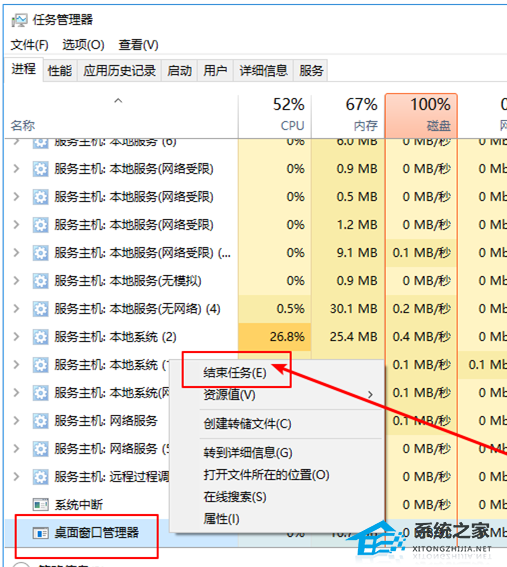
Task: Click the gear icon of 服务主机: 网络服务
Action: [41, 421]
